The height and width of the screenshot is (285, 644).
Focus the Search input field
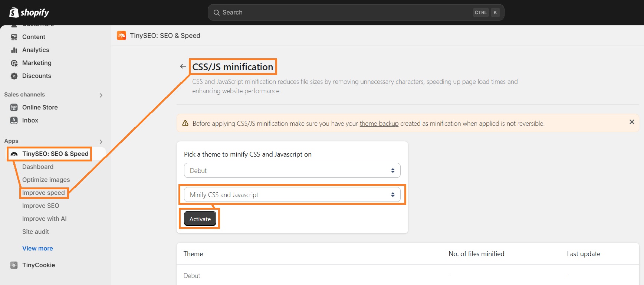point(345,13)
